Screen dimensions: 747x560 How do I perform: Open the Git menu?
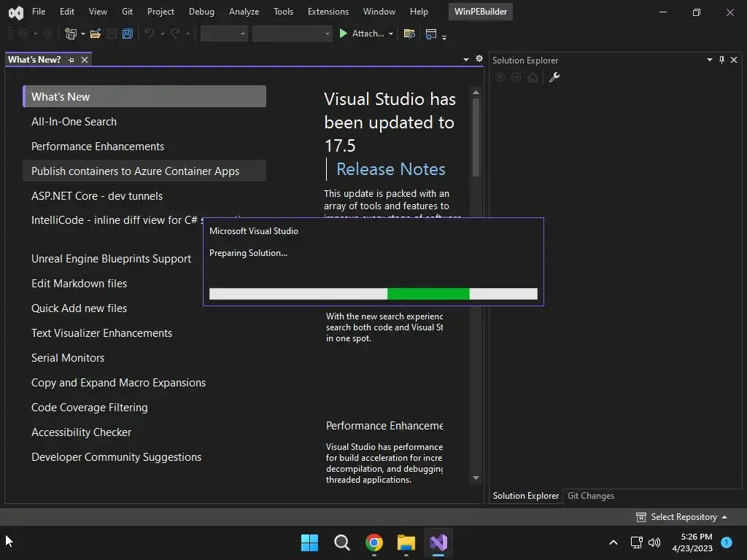[x=127, y=12]
